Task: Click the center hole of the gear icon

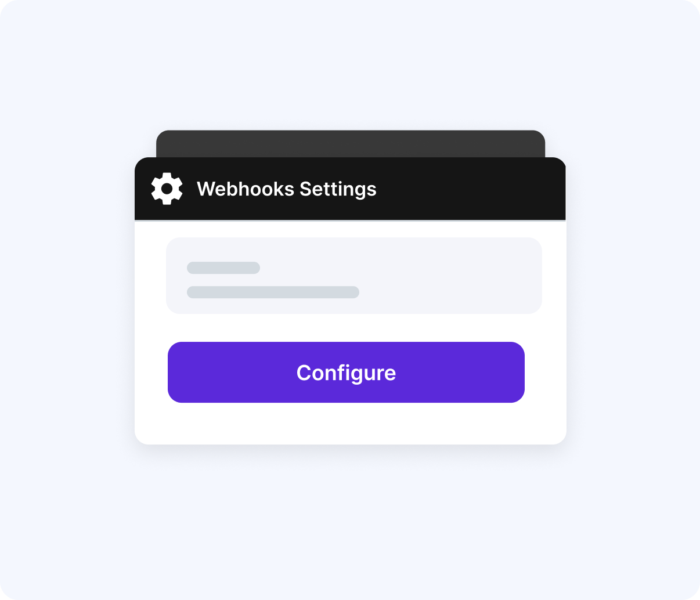Action: point(167,189)
